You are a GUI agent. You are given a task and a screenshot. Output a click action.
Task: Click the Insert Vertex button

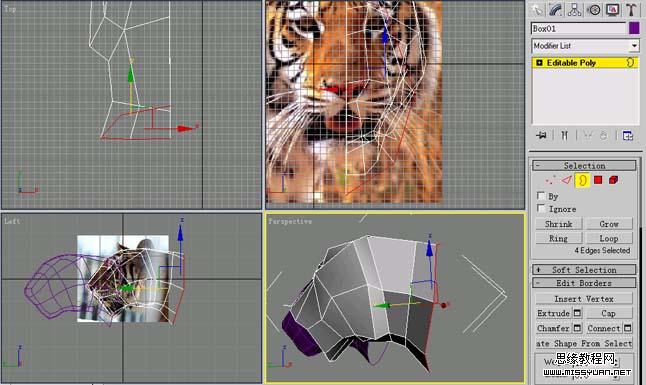[584, 299]
